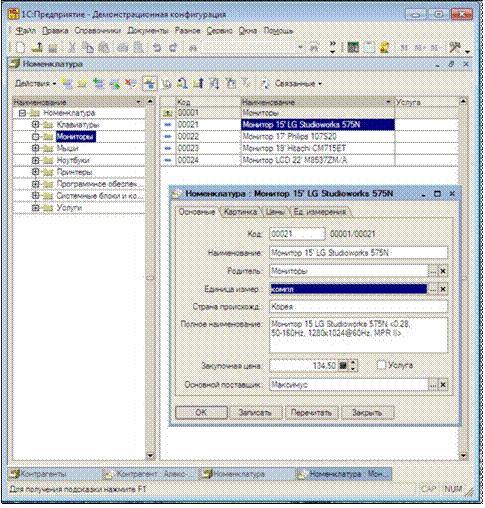The image size is (485, 508).
Task: Select the Услуги tree folder
Action: 69,208
